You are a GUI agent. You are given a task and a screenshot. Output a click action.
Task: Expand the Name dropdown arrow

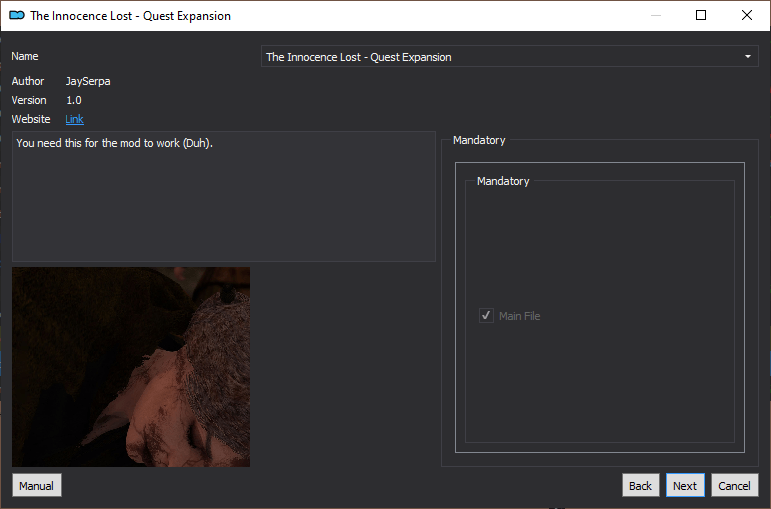tap(747, 57)
